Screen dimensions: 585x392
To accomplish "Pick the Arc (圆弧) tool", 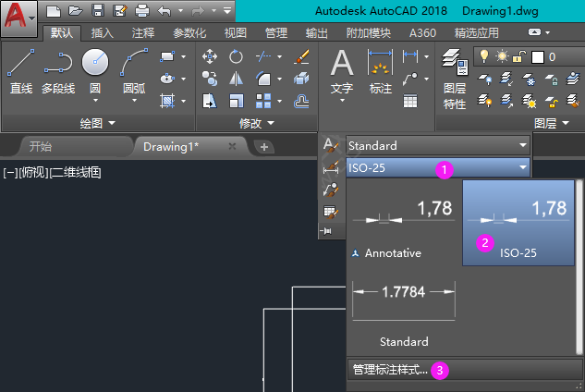I will 135,70.
